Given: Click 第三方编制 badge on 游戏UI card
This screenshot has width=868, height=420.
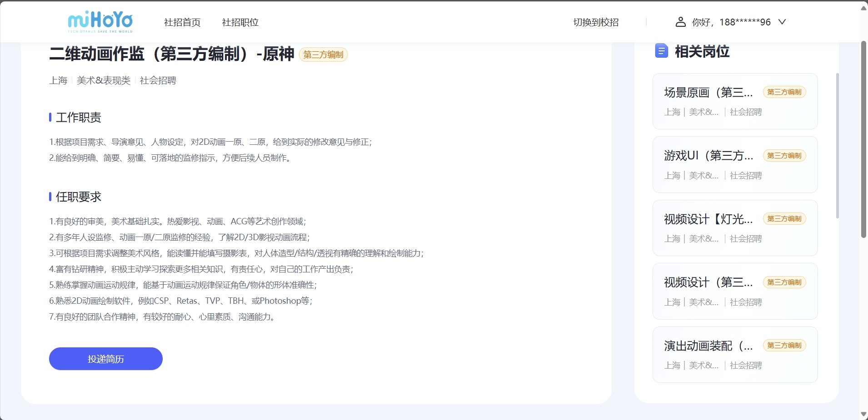Looking at the screenshot, I should (x=784, y=156).
